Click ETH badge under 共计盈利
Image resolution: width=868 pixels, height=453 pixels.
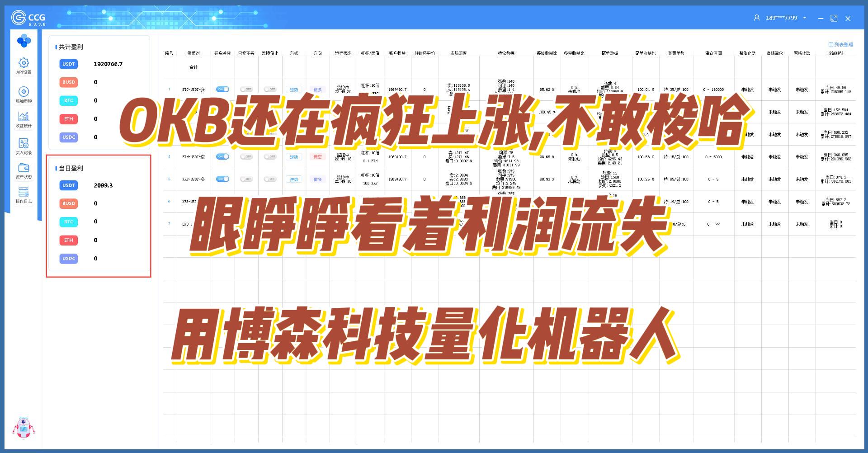(69, 119)
